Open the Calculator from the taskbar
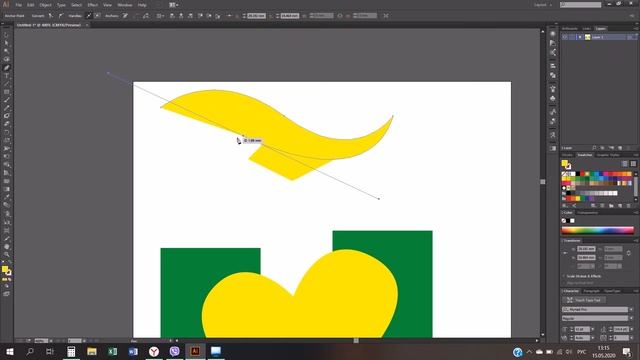 [x=71, y=351]
